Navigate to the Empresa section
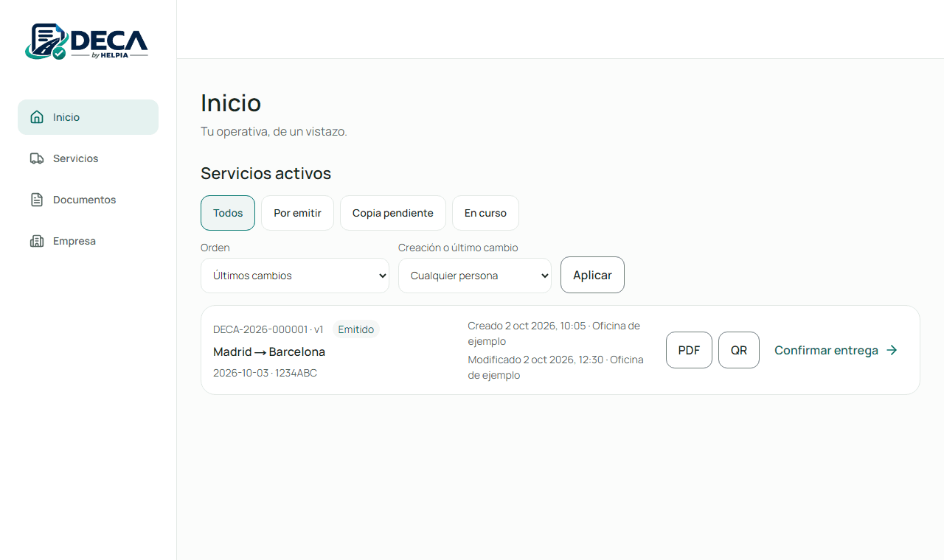 88,241
